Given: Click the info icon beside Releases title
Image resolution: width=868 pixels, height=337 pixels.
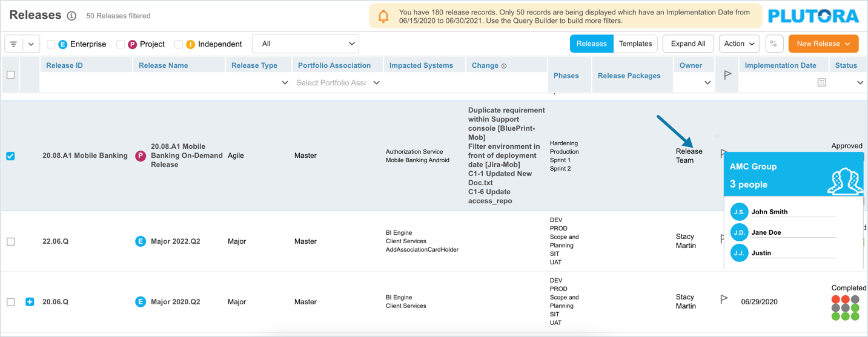Looking at the screenshot, I should pos(71,16).
